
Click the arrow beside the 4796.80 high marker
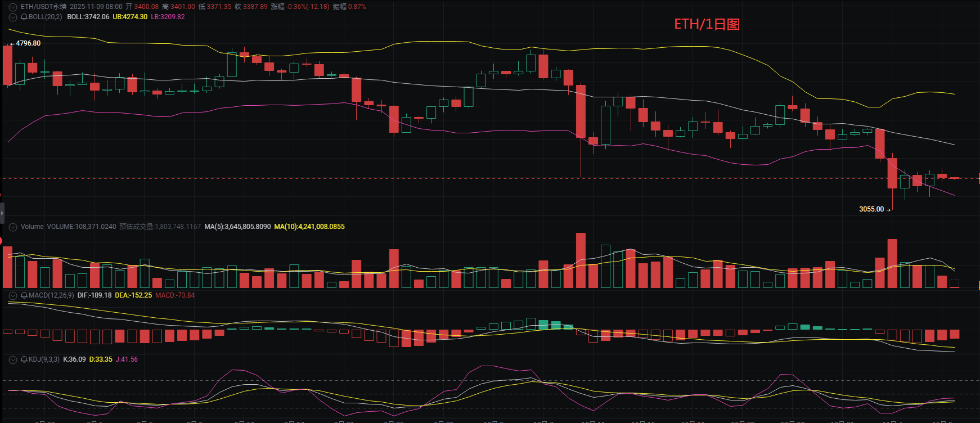coord(12,44)
